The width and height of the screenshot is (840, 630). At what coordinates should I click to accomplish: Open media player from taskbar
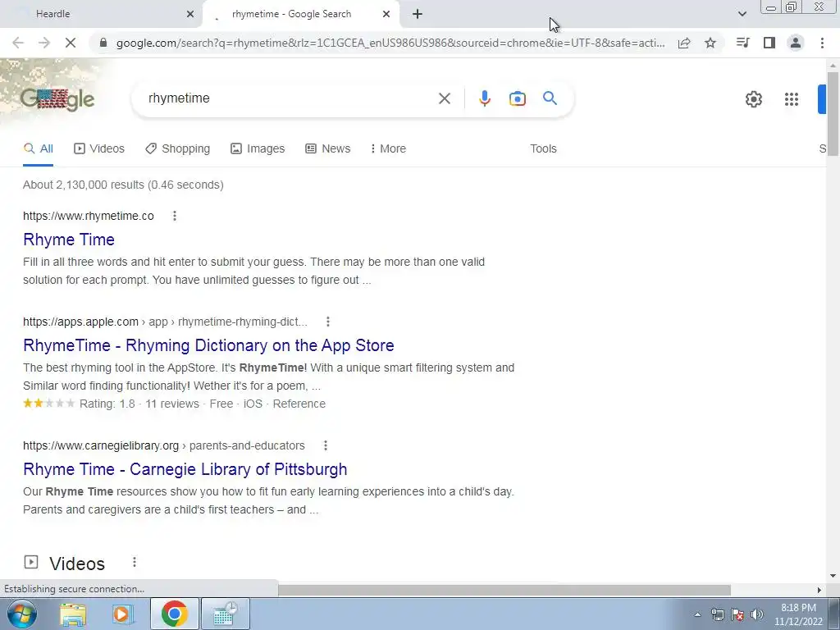(123, 614)
